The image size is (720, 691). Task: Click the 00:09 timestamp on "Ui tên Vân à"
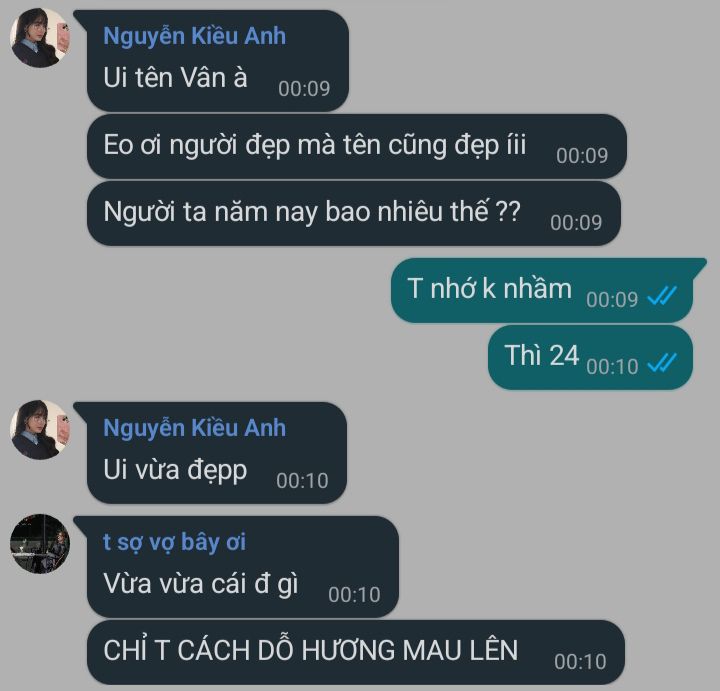[304, 89]
